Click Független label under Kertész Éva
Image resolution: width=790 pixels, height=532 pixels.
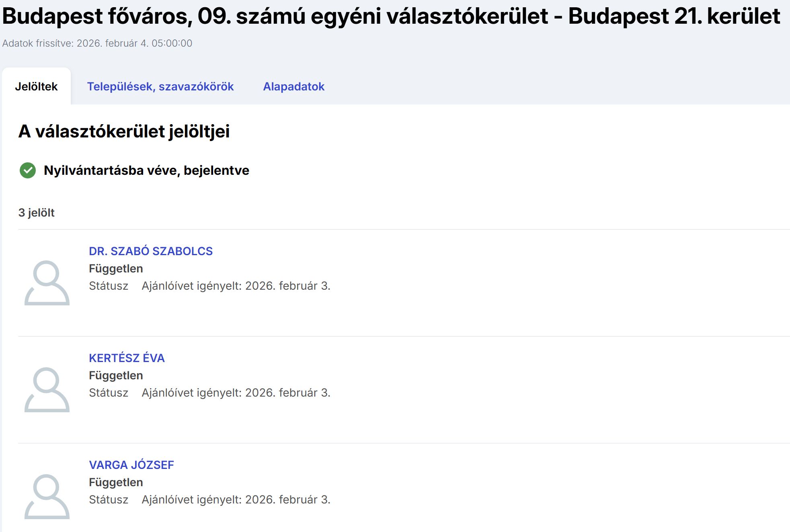coord(116,375)
